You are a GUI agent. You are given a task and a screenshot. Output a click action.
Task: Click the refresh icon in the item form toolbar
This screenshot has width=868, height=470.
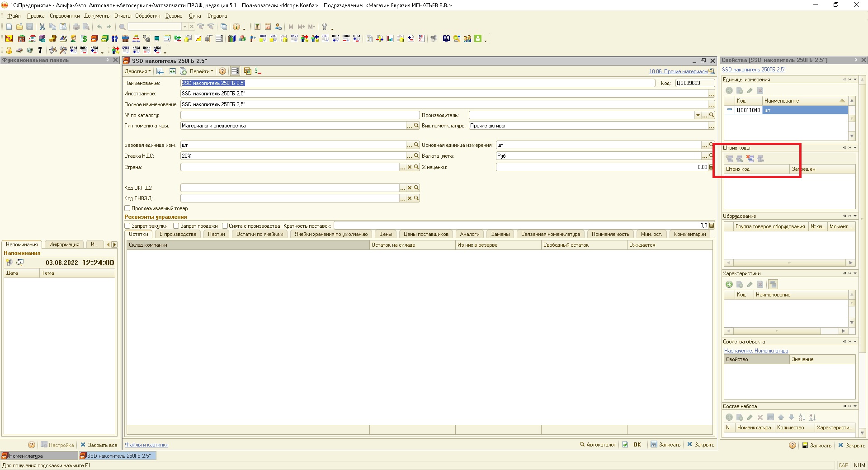(x=173, y=71)
